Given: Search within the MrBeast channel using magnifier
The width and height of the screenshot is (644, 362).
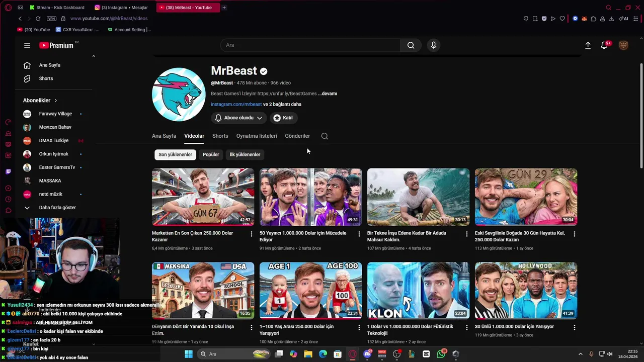Looking at the screenshot, I should coord(325,136).
